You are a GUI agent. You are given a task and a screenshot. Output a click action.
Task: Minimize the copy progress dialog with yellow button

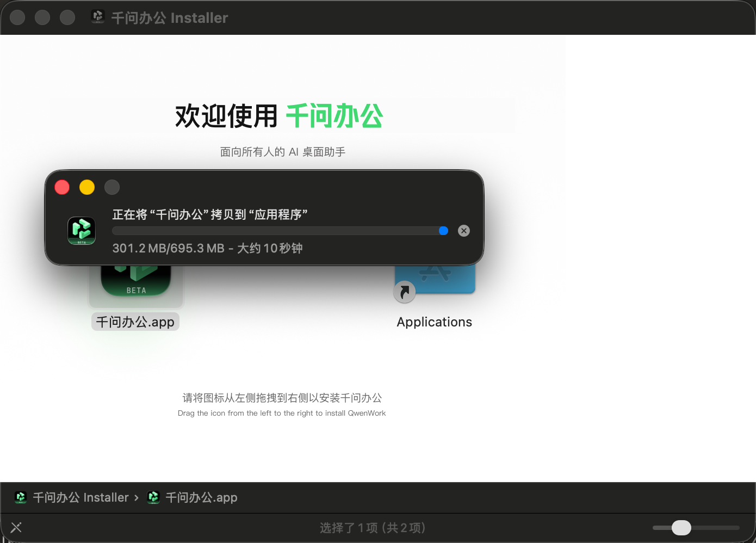tap(87, 187)
